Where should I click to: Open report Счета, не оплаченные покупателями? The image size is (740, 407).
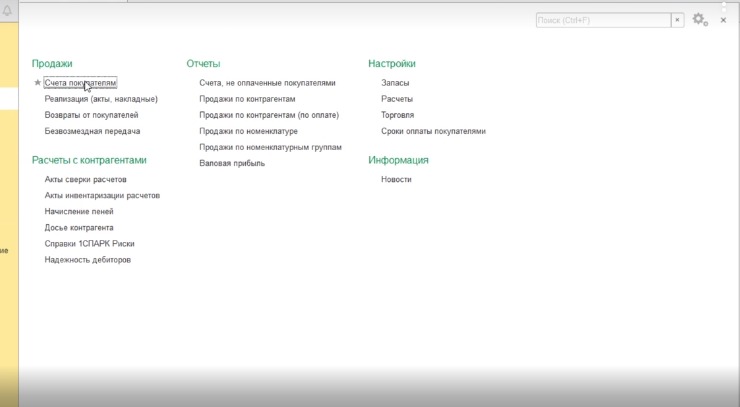click(267, 83)
